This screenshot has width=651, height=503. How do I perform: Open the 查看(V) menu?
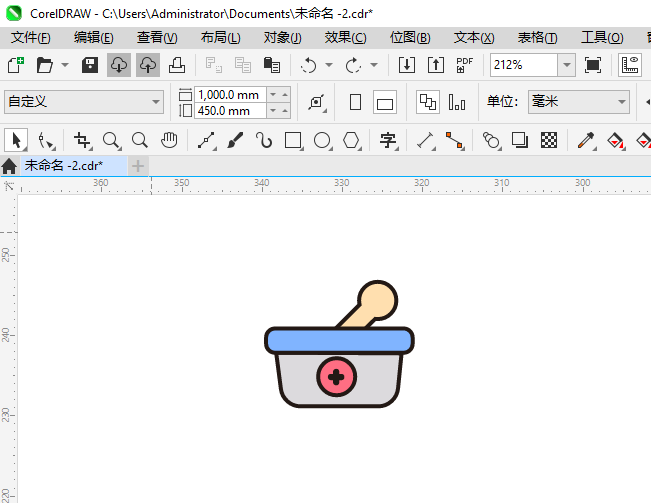click(x=157, y=38)
